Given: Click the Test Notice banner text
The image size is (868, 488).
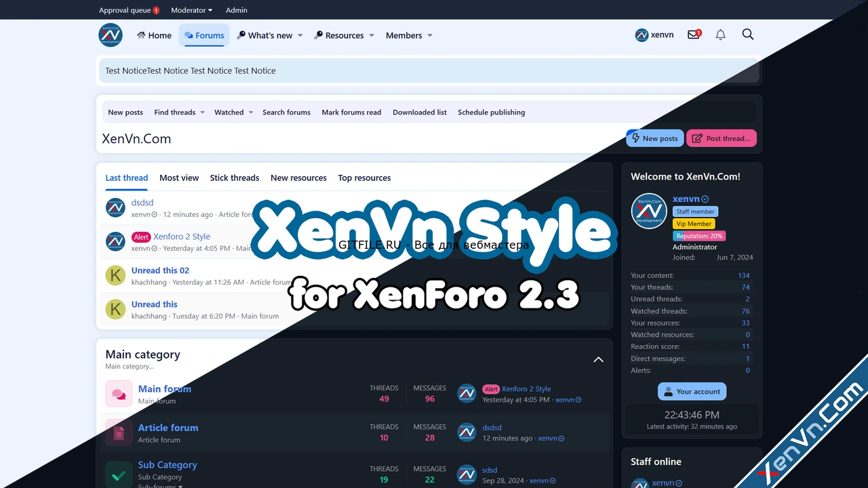Looking at the screenshot, I should click(191, 70).
